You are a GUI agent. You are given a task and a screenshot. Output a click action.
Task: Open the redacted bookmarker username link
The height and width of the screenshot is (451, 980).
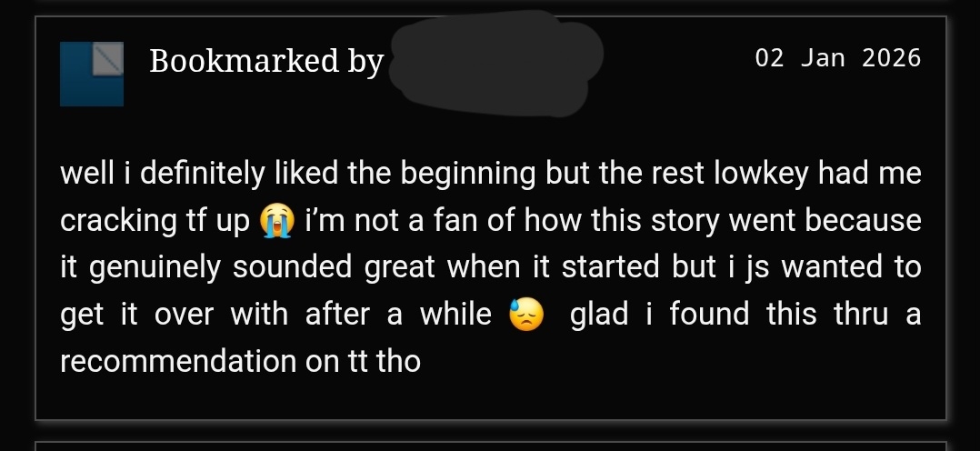pyautogui.click(x=495, y=63)
